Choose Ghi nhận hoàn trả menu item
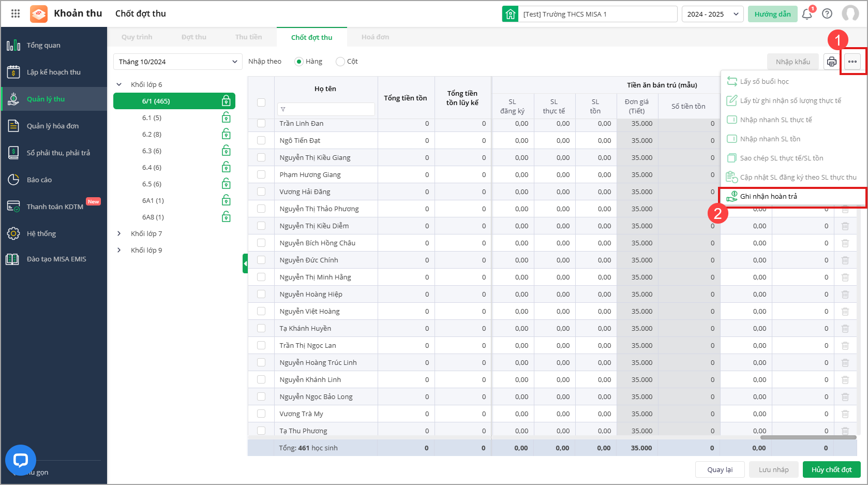 pyautogui.click(x=768, y=196)
